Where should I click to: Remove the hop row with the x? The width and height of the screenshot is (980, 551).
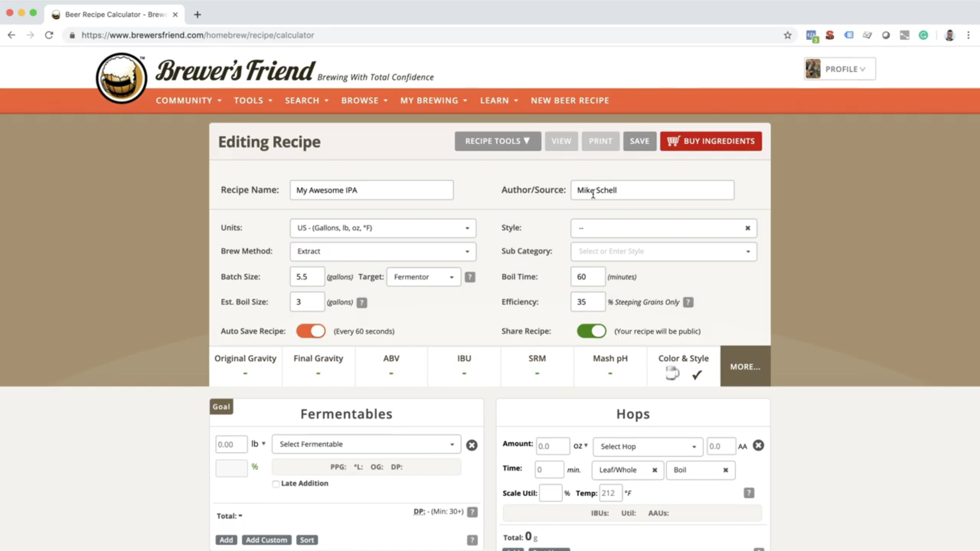pos(758,445)
